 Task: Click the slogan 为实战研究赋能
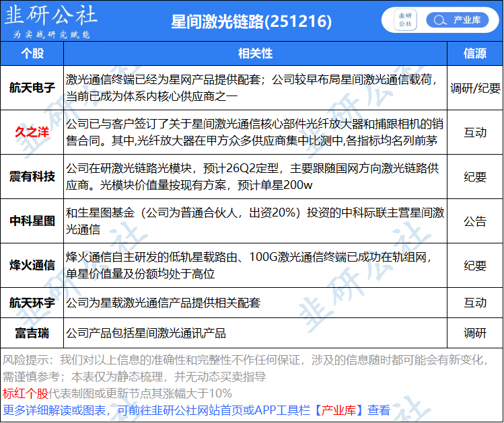[51, 34]
